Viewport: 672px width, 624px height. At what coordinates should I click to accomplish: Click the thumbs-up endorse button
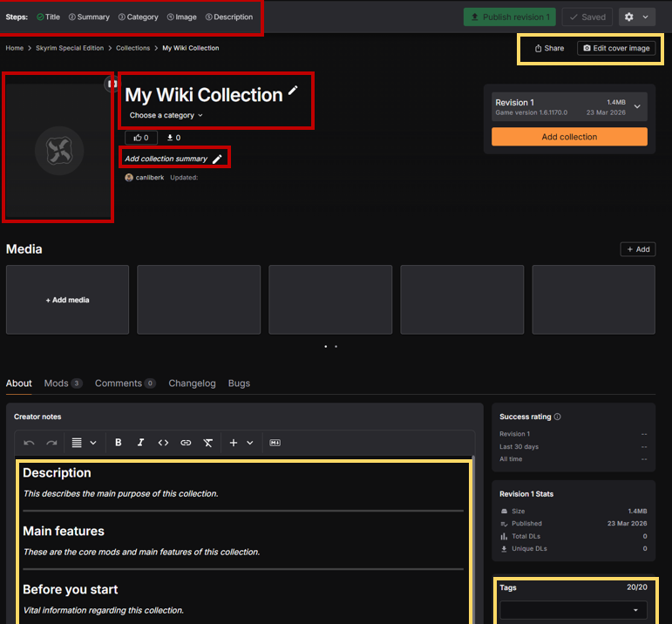tap(140, 138)
